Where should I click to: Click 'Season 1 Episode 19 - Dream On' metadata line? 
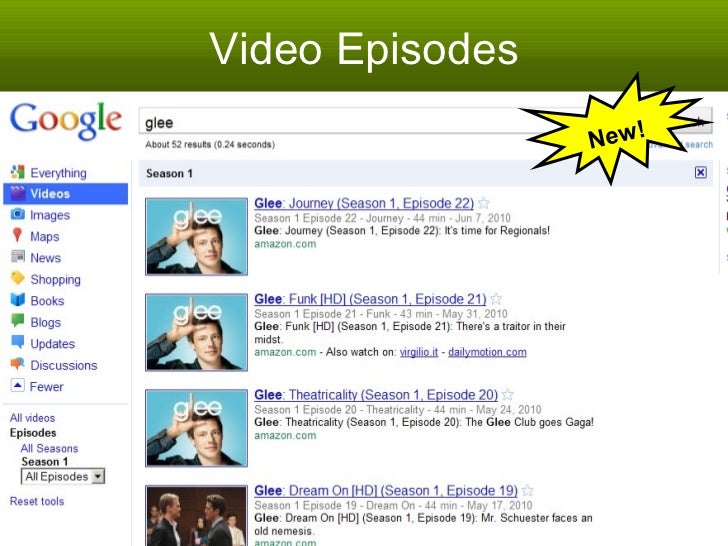(393, 506)
